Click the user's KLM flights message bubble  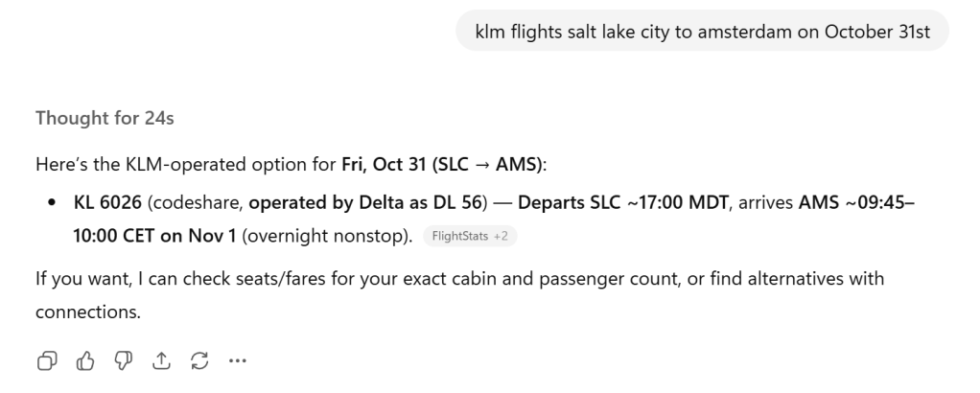click(702, 30)
